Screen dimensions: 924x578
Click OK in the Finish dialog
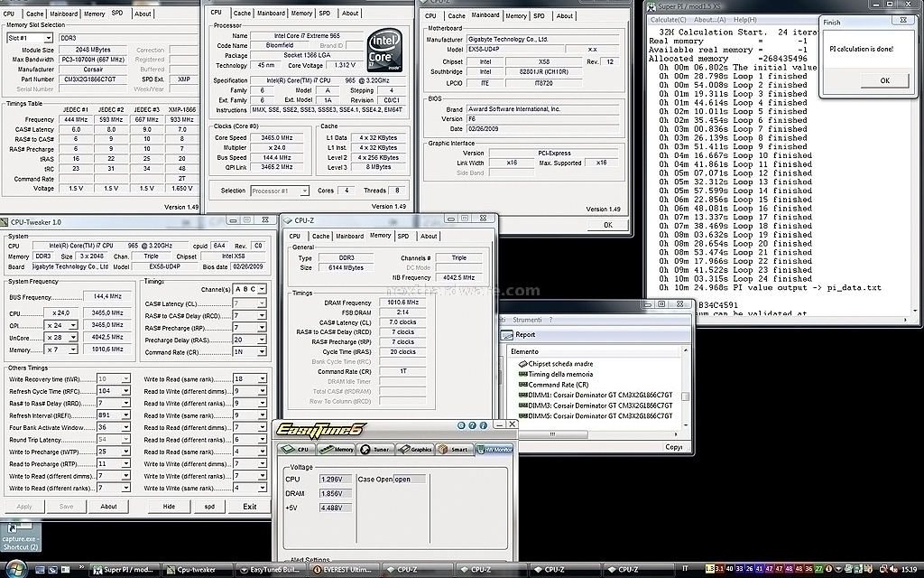884,80
